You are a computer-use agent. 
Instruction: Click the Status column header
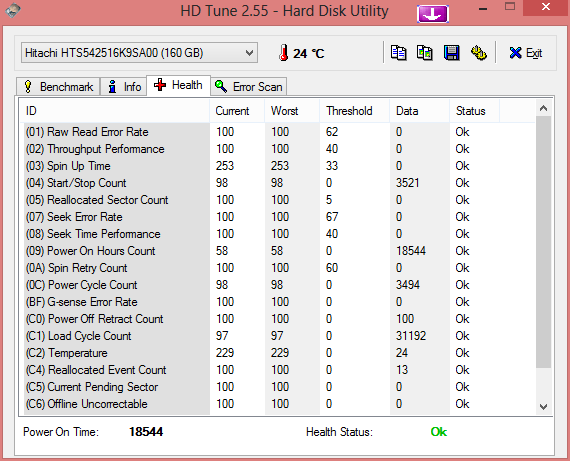click(x=474, y=111)
